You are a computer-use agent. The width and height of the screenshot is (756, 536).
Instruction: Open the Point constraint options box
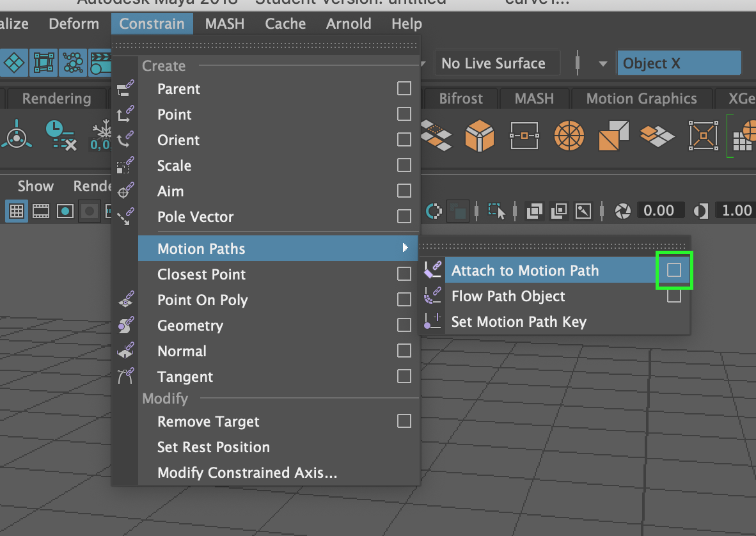pos(404,114)
